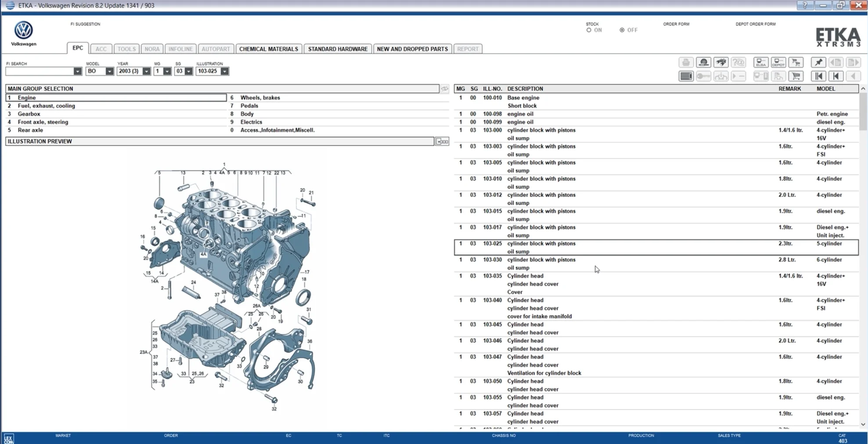Jump to first record with double-bar arrow
Screen dimensions: 868x444
(x=818, y=76)
